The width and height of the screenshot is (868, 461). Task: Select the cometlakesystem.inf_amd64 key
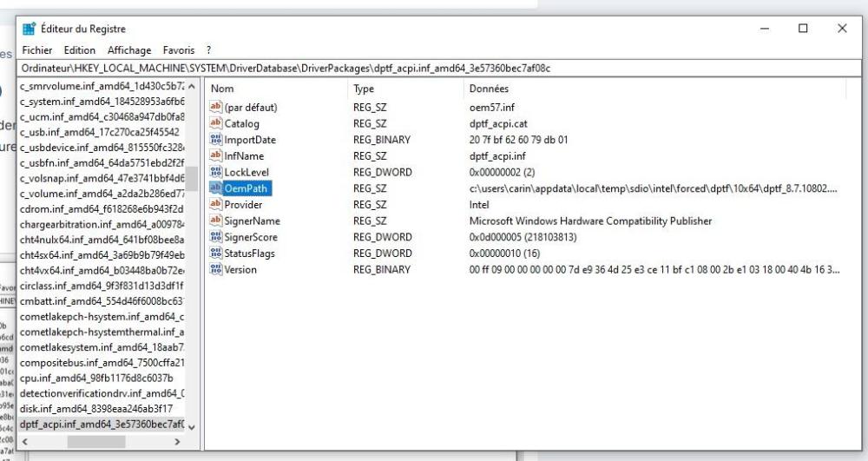coord(102,347)
